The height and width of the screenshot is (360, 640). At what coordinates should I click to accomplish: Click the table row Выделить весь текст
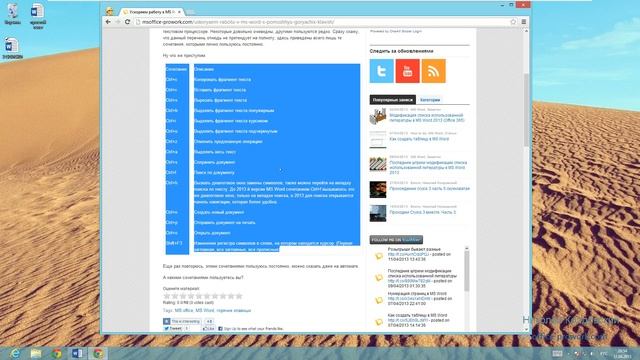tap(262, 152)
